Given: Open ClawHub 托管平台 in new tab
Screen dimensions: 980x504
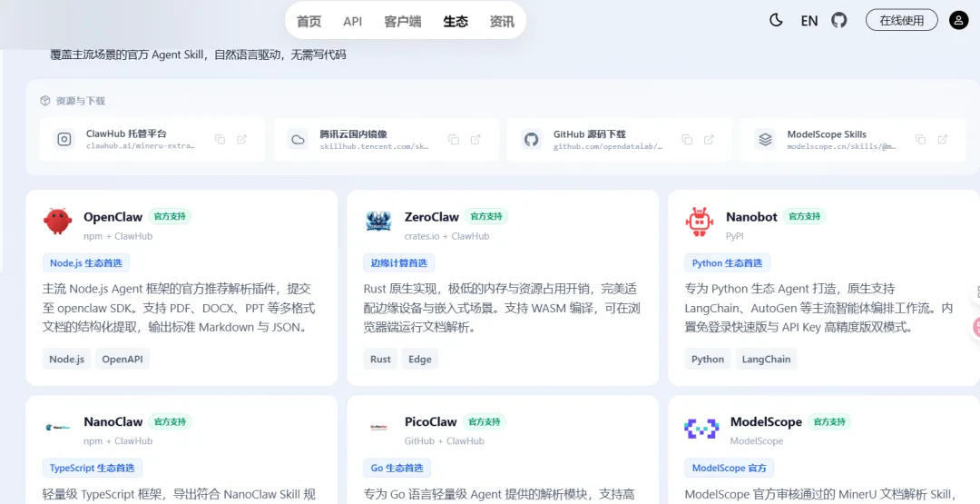Looking at the screenshot, I should coord(242,140).
